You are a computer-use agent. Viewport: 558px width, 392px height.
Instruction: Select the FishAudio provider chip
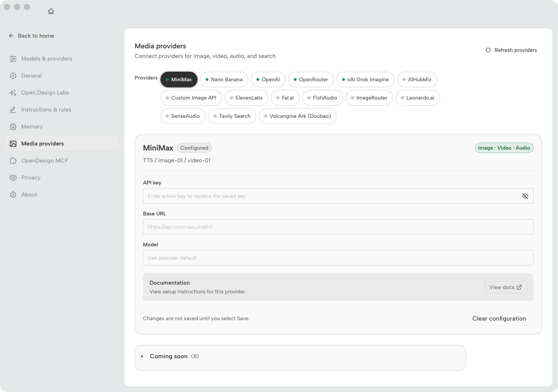[x=322, y=98]
